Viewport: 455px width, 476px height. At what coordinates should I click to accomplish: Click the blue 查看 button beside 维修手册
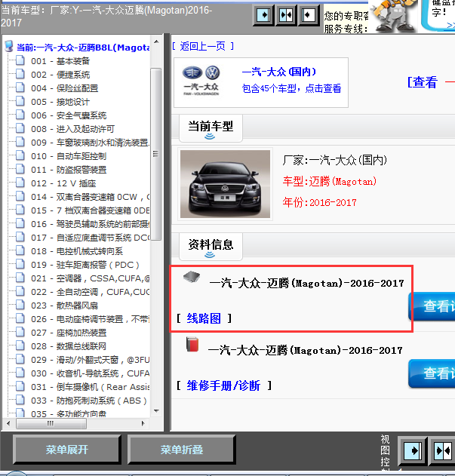[x=432, y=373]
